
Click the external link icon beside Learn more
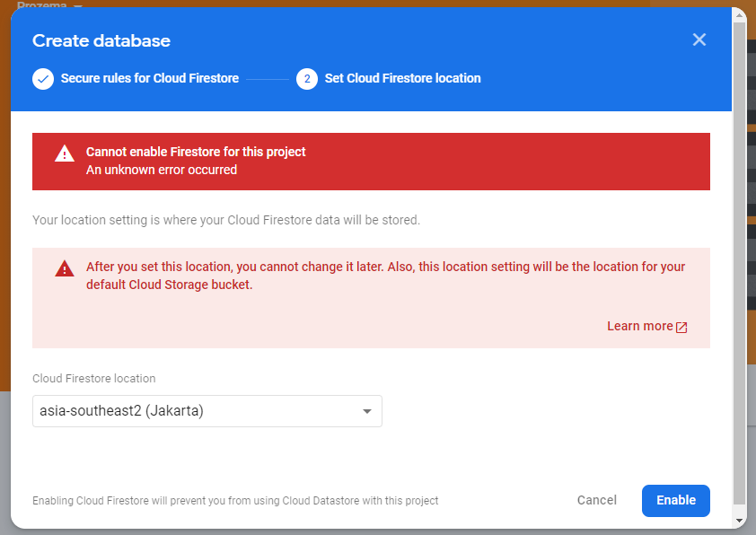[681, 326]
